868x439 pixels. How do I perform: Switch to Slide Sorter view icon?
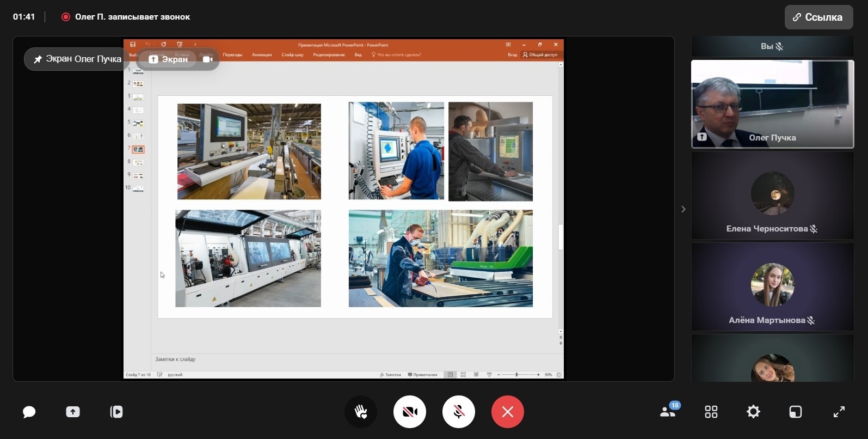click(x=463, y=375)
